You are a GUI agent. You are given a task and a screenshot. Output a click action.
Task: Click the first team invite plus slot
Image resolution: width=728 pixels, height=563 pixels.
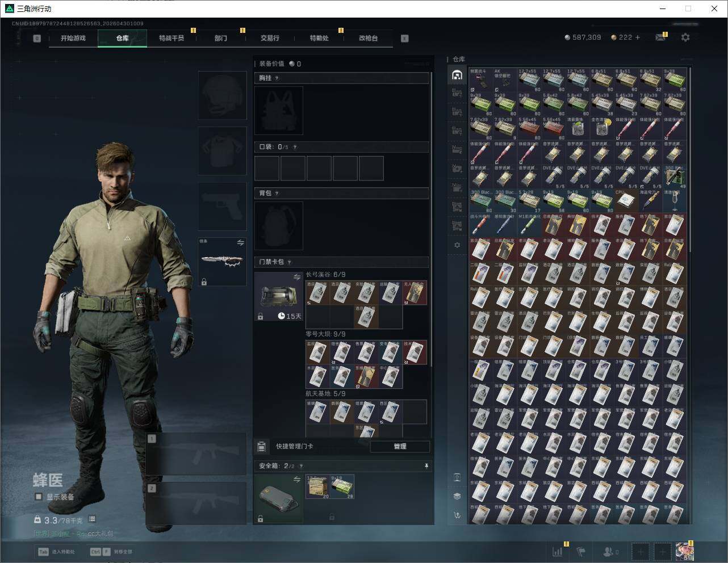[641, 551]
